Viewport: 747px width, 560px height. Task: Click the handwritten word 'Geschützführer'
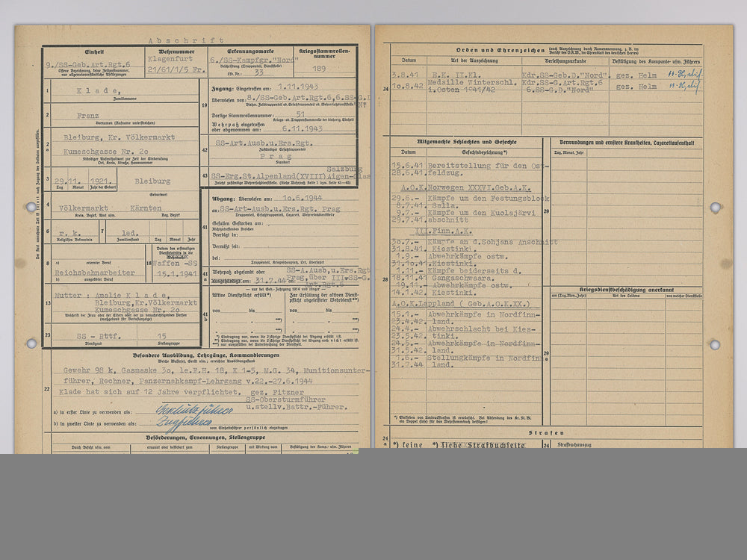click(x=194, y=410)
